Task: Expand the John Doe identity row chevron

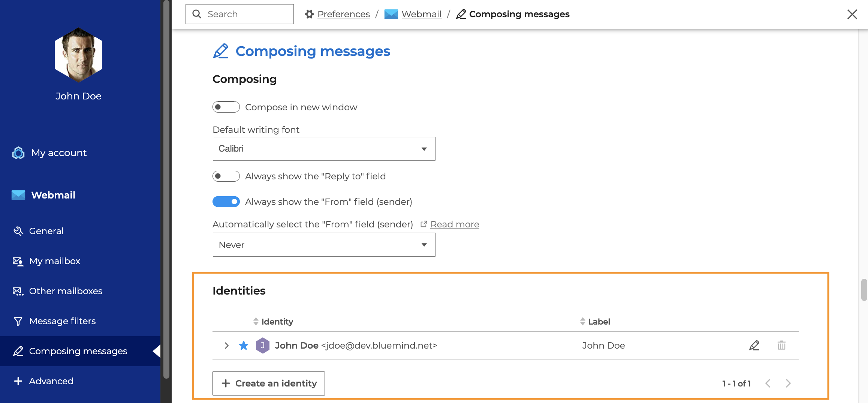Action: 226,345
